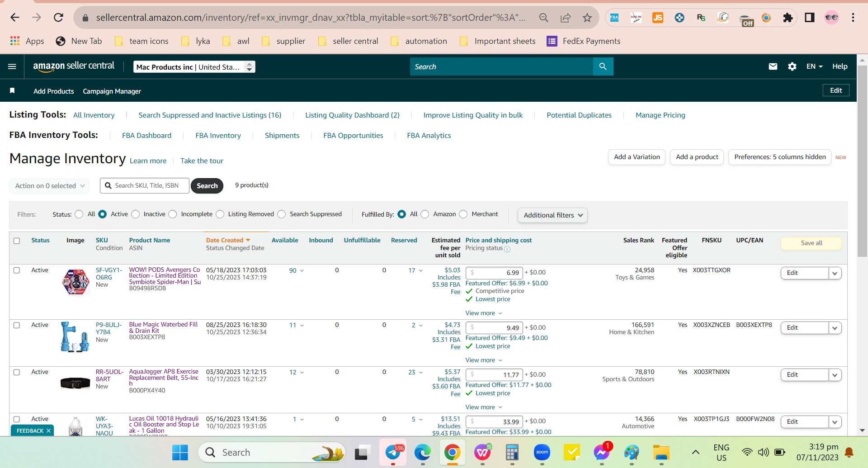The image size is (868, 468).
Task: Open Microsoft Edge from the taskbar
Action: tap(422, 452)
